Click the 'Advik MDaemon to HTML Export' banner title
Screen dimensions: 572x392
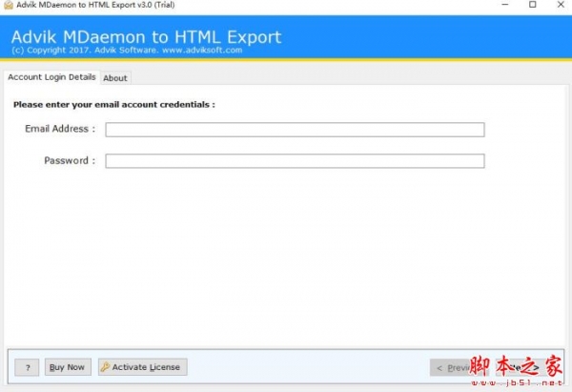tap(146, 37)
